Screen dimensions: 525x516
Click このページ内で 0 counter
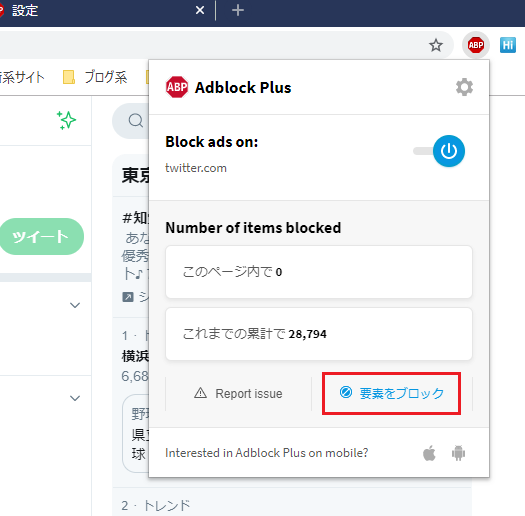[319, 272]
